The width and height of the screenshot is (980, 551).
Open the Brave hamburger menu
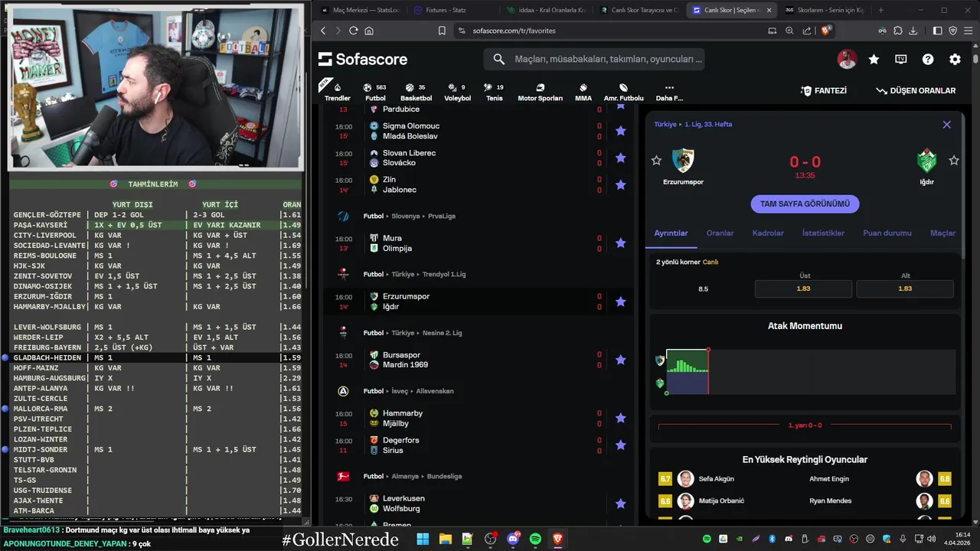(967, 31)
